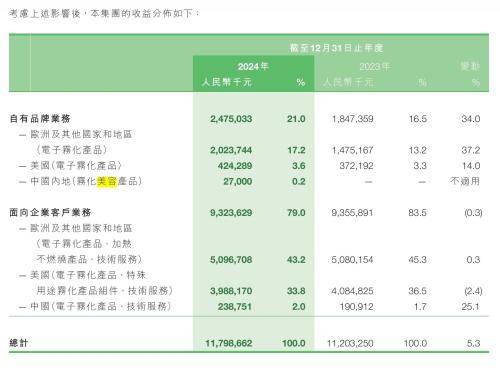Click value 3,988,170
500x368 pixels.
coord(231,291)
